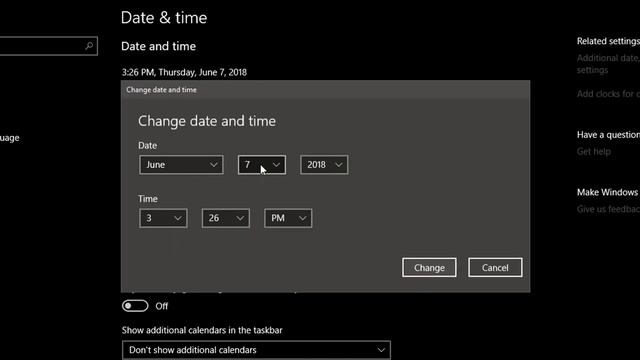The width and height of the screenshot is (640, 360).
Task: Click the Date and time section heading
Action: (158, 47)
